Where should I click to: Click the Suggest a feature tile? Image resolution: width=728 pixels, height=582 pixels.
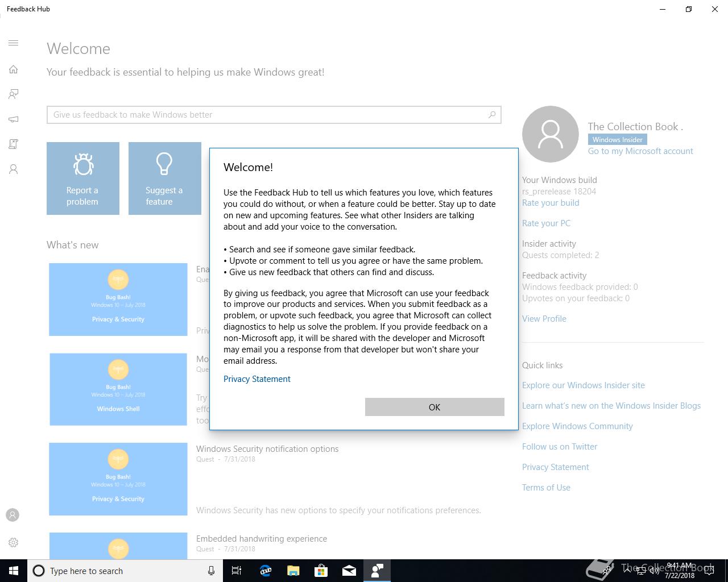pos(165,178)
